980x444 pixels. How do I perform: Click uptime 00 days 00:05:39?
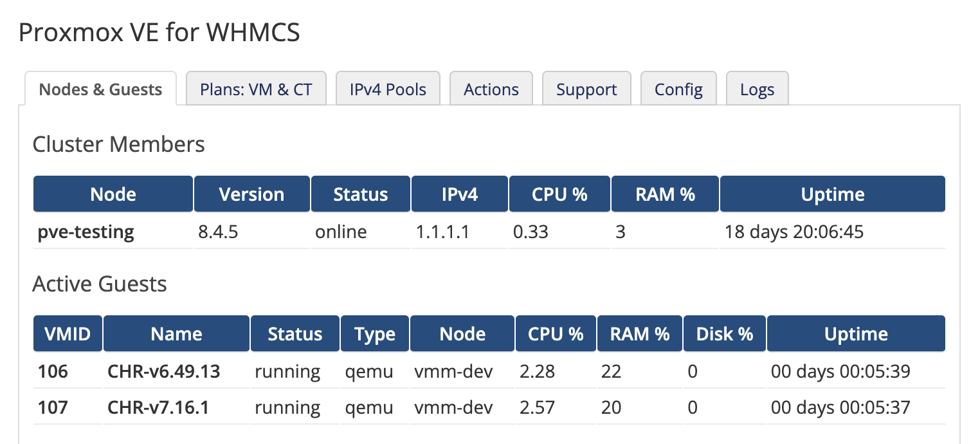[840, 371]
